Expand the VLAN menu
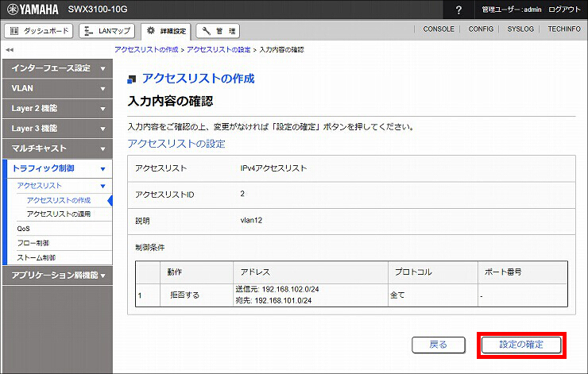 [x=57, y=88]
